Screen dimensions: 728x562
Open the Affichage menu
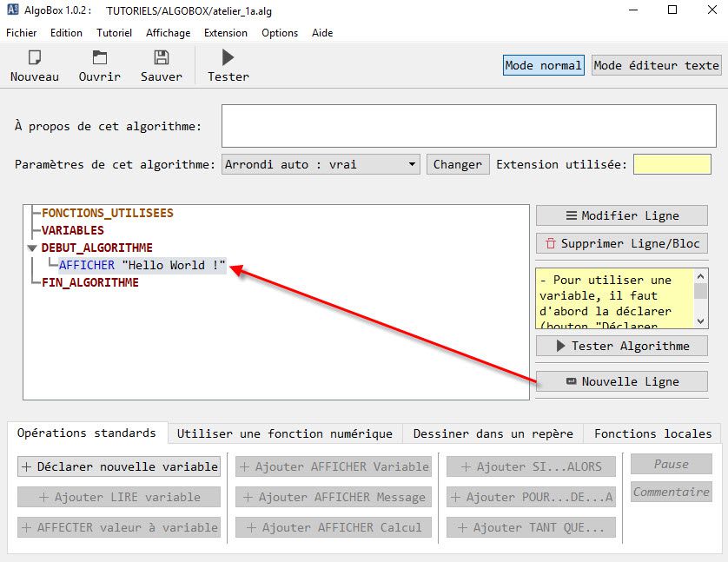click(168, 33)
